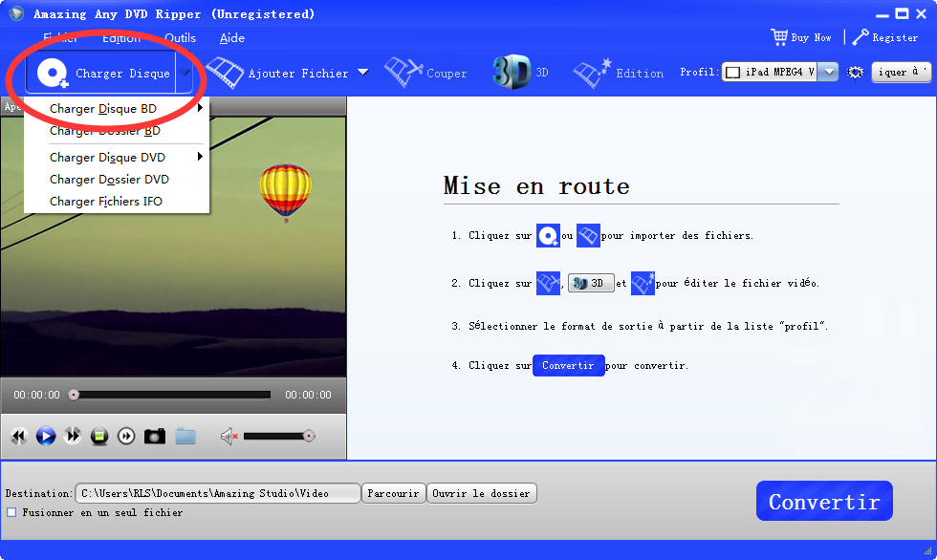Click the video seek bar

172,395
